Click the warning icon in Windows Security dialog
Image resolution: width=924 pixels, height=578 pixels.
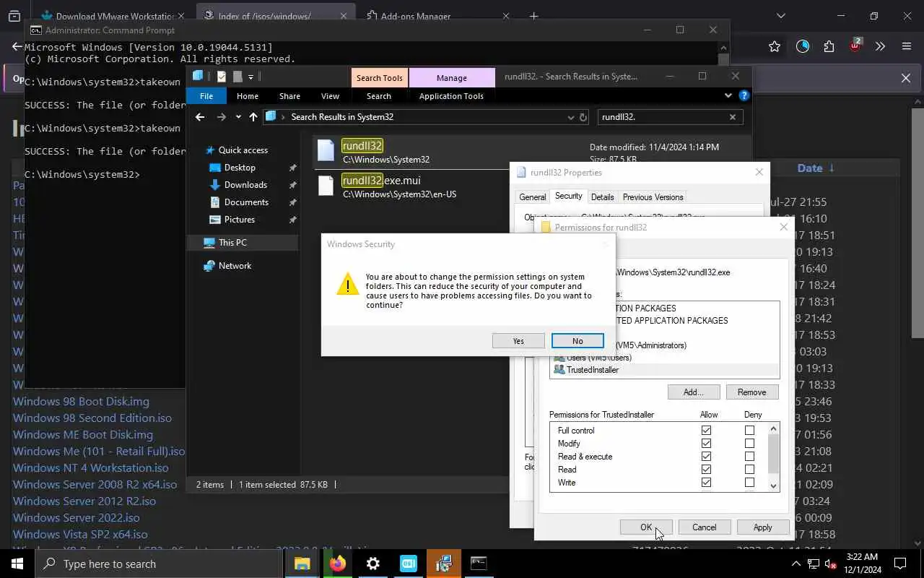(x=347, y=285)
